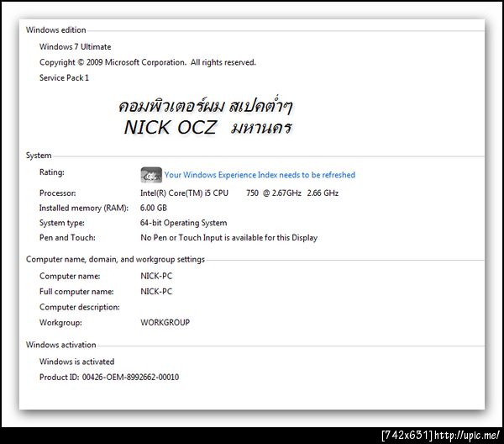Click the 'Pen and Touch:' label
The width and height of the screenshot is (504, 444).
[x=67, y=238]
